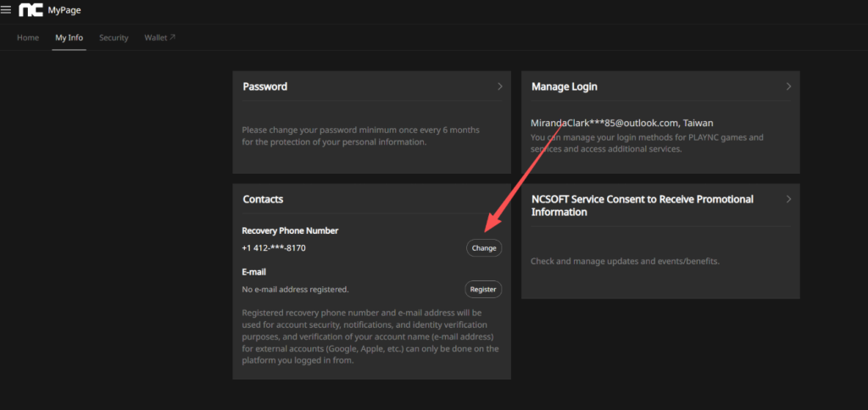Open the Wallet tab

(x=156, y=38)
